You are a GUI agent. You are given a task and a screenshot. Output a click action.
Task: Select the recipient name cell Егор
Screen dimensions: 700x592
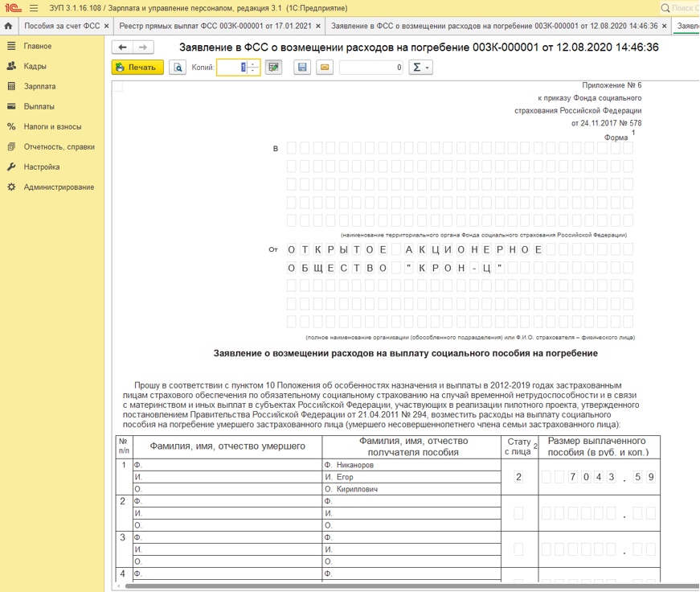(x=411, y=477)
